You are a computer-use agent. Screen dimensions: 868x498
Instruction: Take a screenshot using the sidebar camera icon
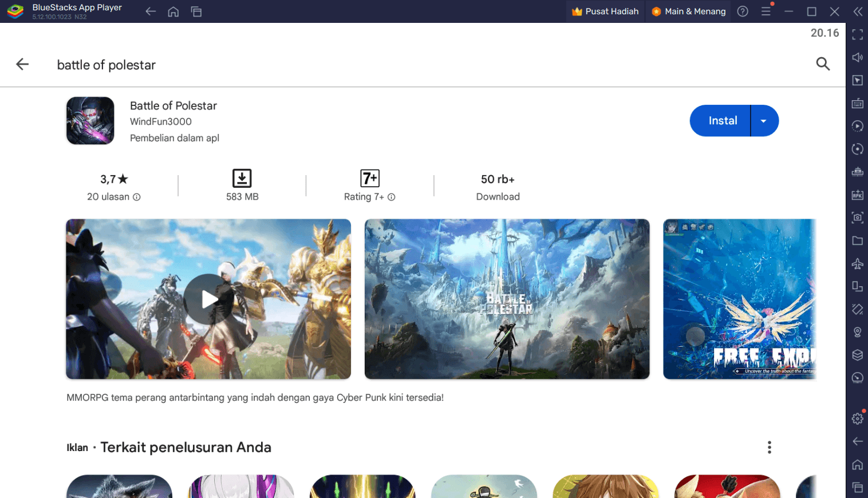pyautogui.click(x=857, y=218)
